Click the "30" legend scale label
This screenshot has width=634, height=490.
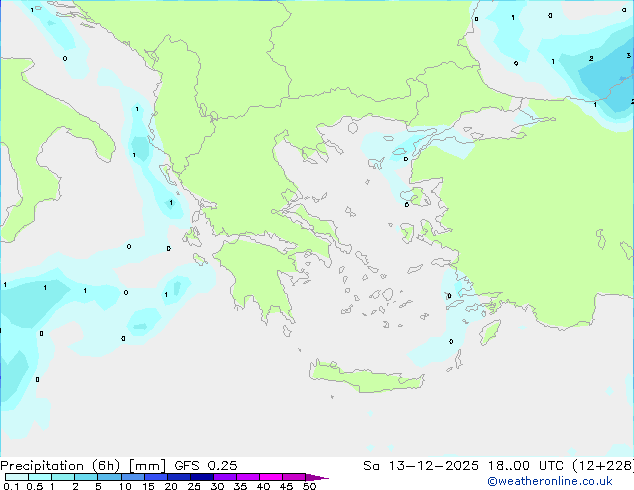coord(218,486)
